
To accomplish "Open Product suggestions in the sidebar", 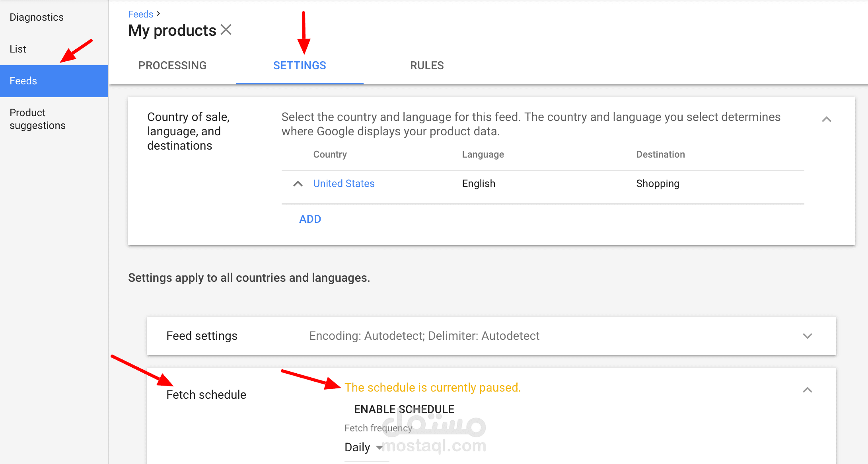I will tap(37, 119).
